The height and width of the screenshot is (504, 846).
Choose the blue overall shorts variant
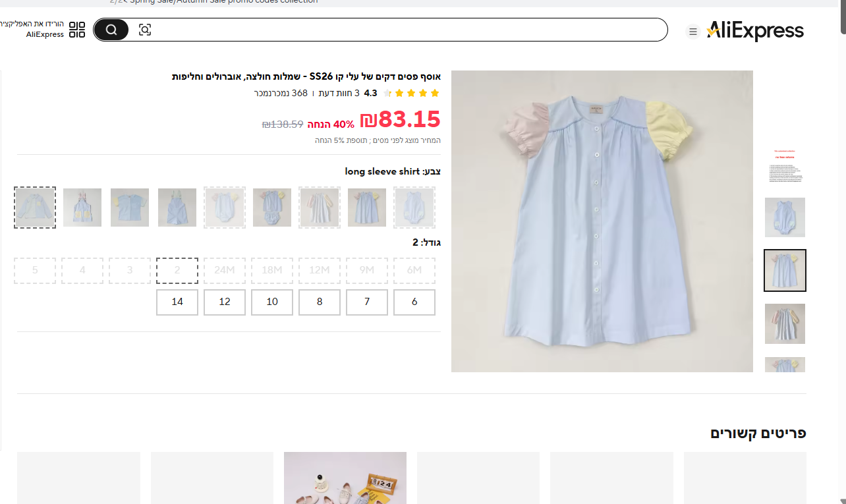[177, 208]
